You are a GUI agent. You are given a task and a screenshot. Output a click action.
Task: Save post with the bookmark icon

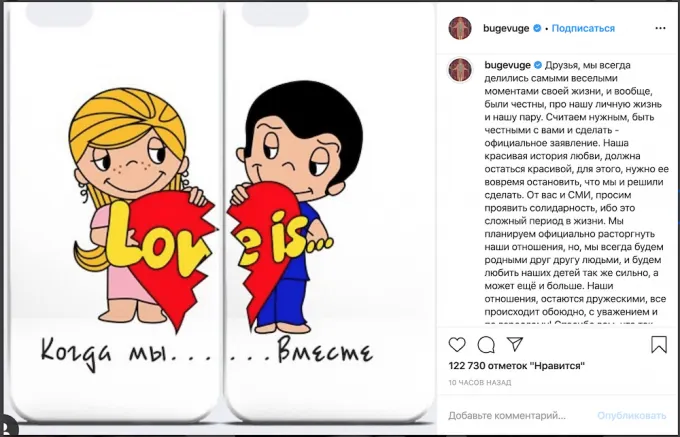pos(658,345)
